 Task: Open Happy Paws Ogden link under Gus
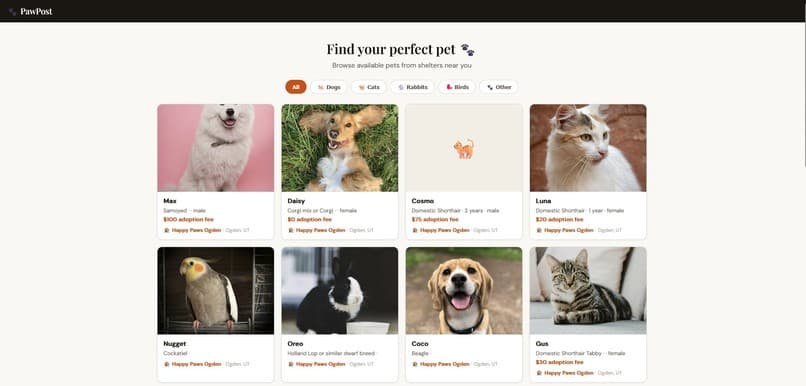click(x=569, y=373)
